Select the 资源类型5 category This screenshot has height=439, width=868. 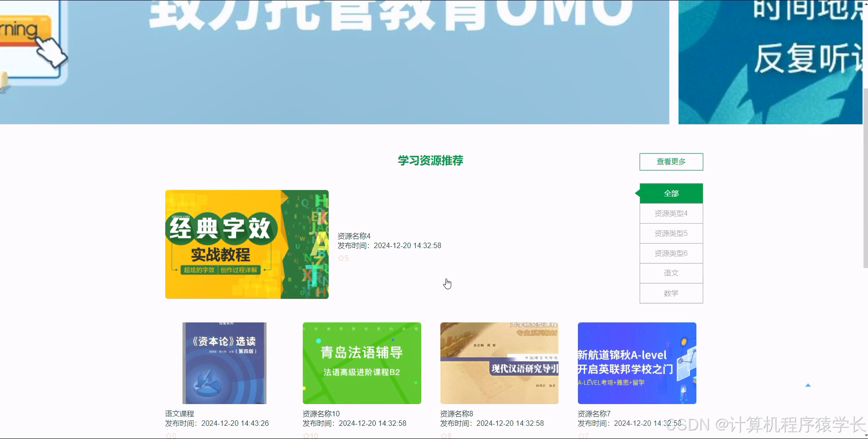(x=671, y=233)
